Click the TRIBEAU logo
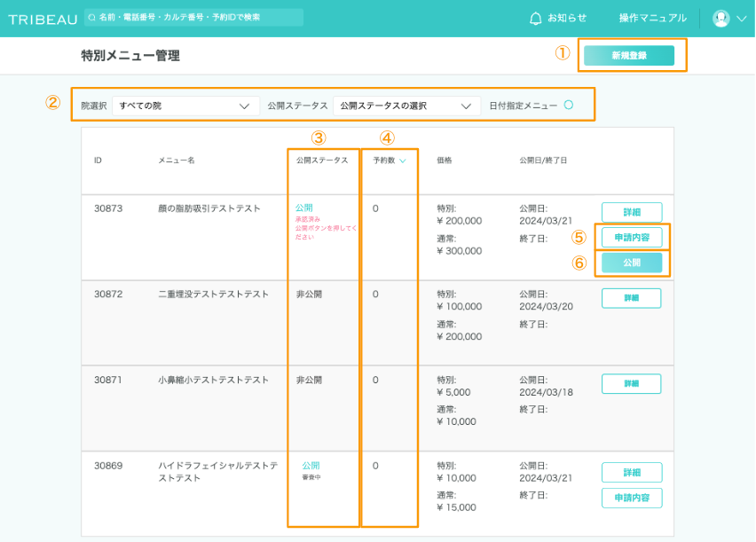 (43, 19)
